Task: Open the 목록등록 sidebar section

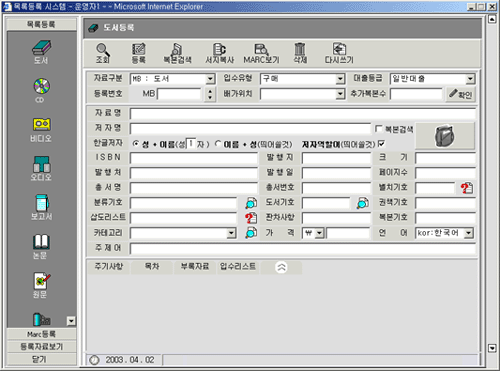Action: [x=41, y=24]
